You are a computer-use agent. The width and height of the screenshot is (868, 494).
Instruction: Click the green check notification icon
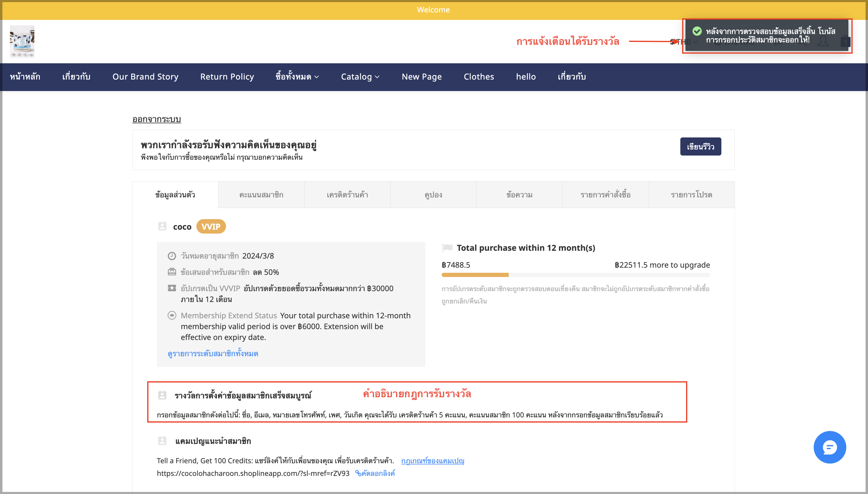pos(697,31)
